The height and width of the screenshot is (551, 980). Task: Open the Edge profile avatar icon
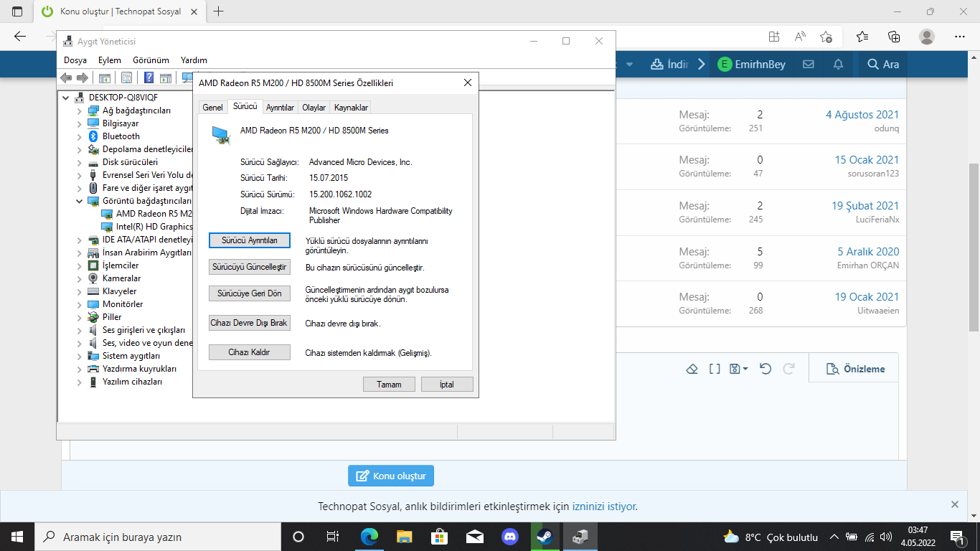(927, 37)
